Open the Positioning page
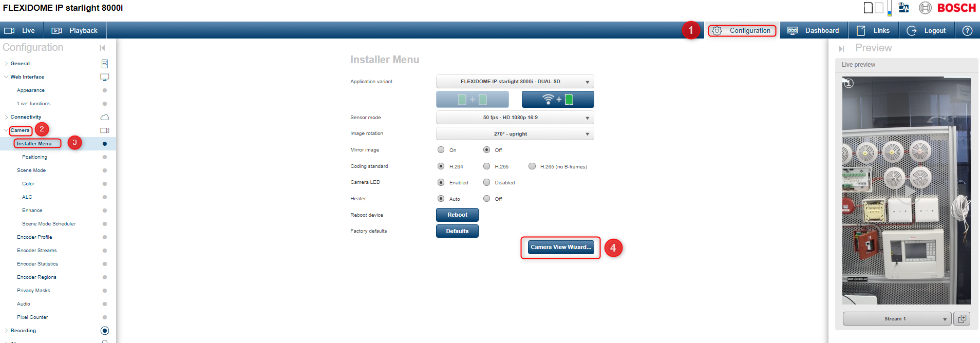This screenshot has height=343, width=980. tap(34, 157)
